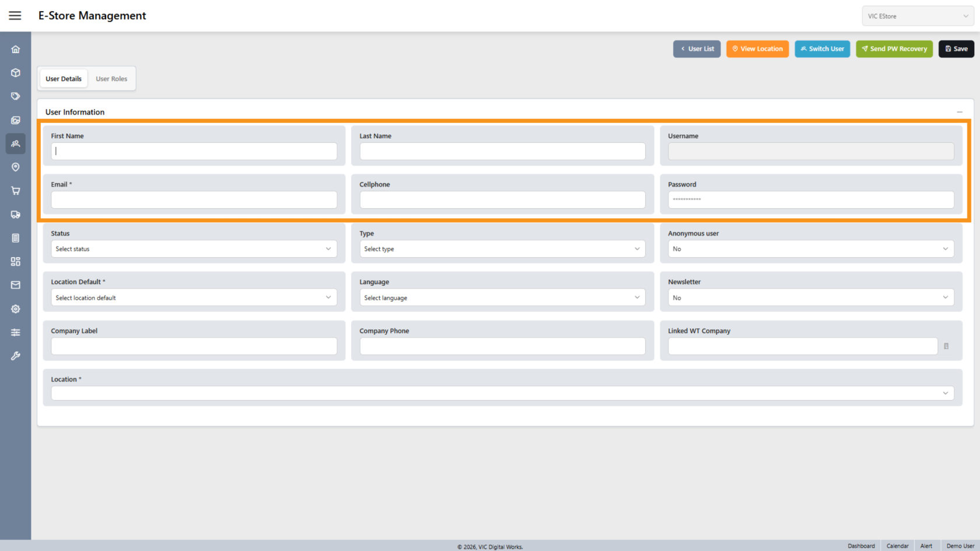The height and width of the screenshot is (551, 980).
Task: Open the hamburger menu
Action: [15, 16]
